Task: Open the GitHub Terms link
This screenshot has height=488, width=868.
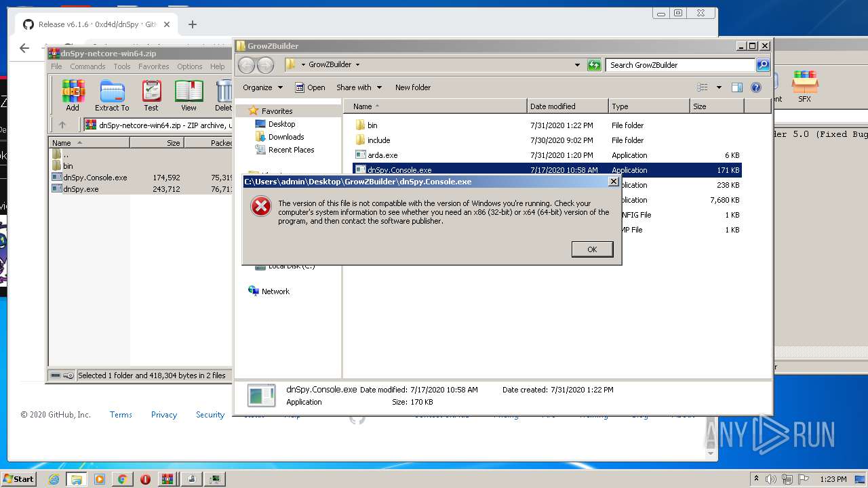Action: tap(121, 415)
